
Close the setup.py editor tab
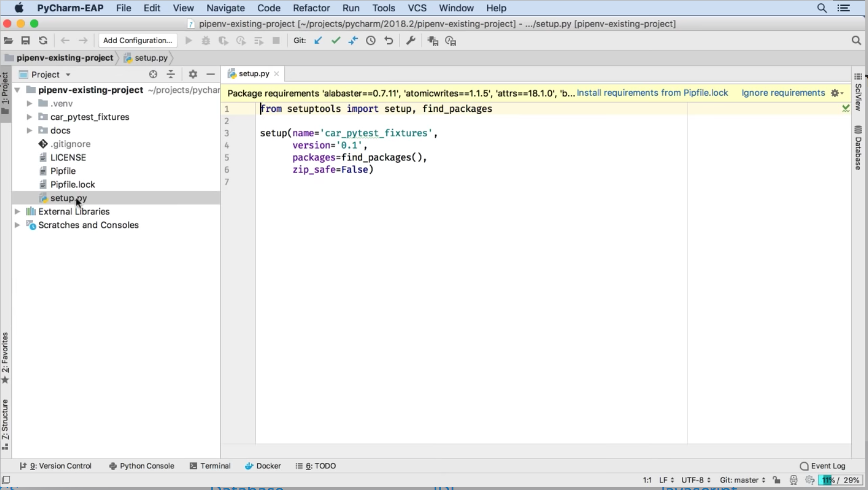click(277, 74)
